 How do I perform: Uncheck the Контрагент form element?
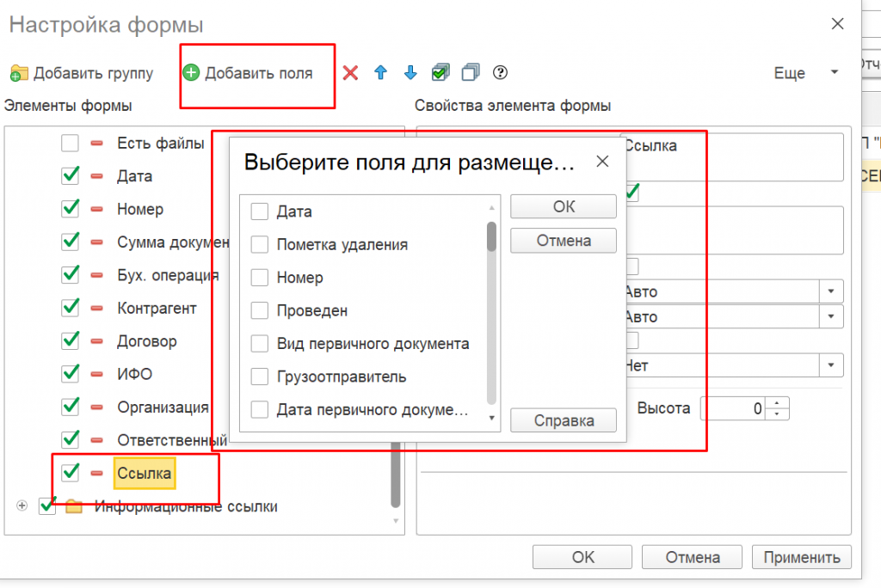tap(71, 308)
